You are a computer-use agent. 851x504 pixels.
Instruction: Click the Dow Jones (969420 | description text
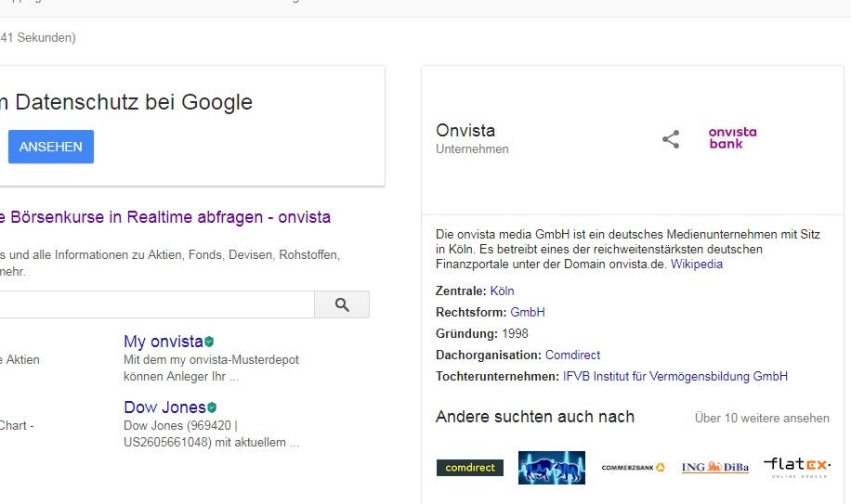coord(211,434)
